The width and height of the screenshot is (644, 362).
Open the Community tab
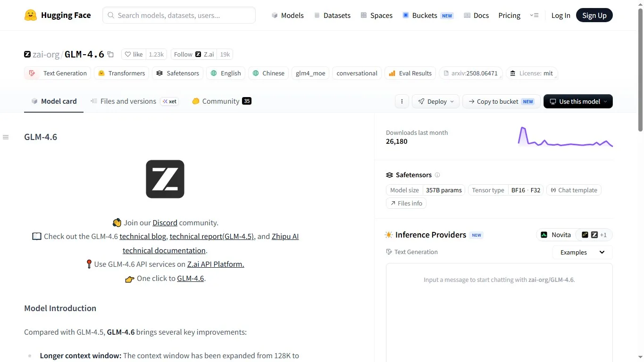(221, 101)
